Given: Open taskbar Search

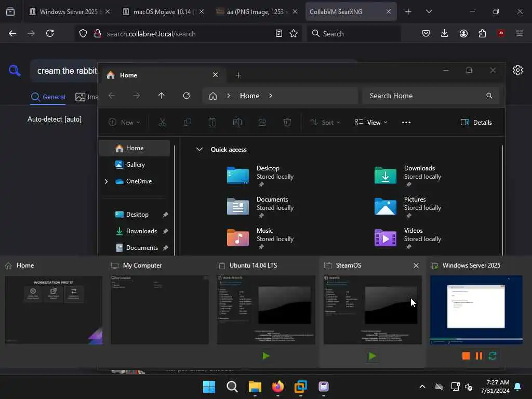Looking at the screenshot, I should coord(232,387).
